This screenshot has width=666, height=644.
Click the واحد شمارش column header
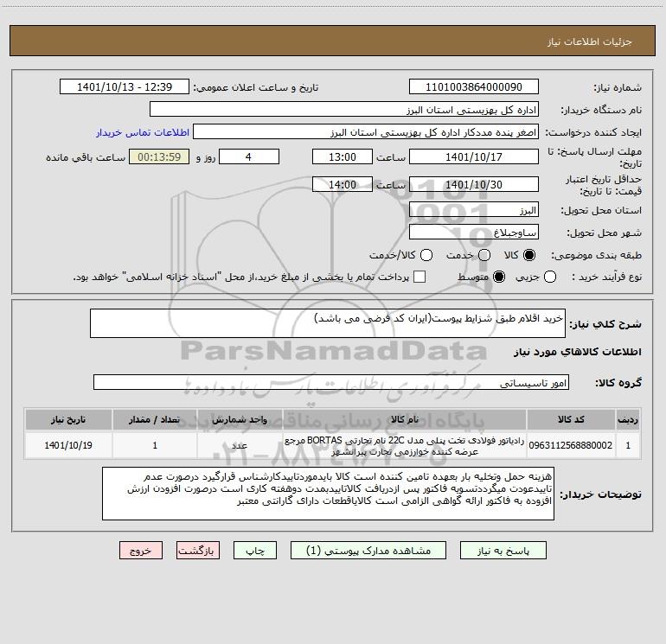click(x=240, y=419)
